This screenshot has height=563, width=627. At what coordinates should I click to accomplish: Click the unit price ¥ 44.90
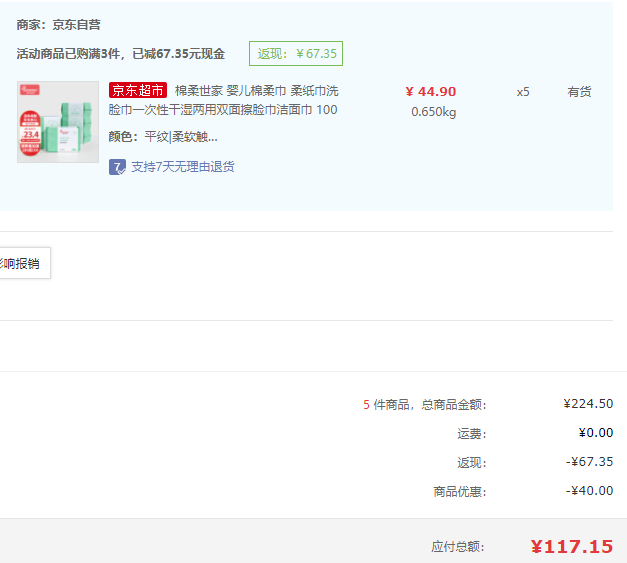(431, 92)
